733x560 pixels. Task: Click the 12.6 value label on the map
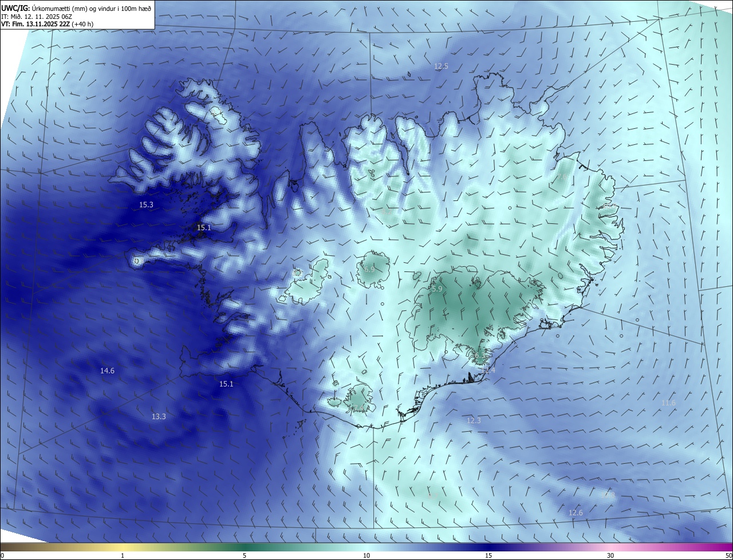(x=576, y=513)
